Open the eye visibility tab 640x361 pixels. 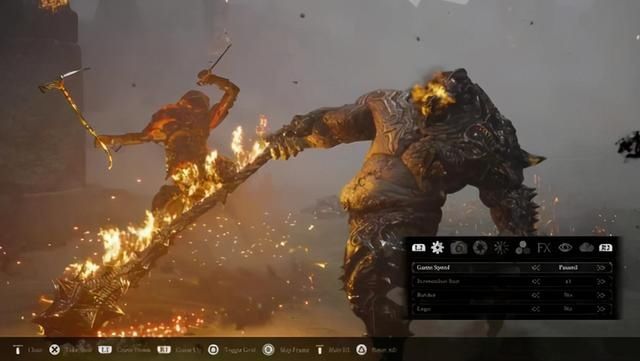tap(565, 247)
